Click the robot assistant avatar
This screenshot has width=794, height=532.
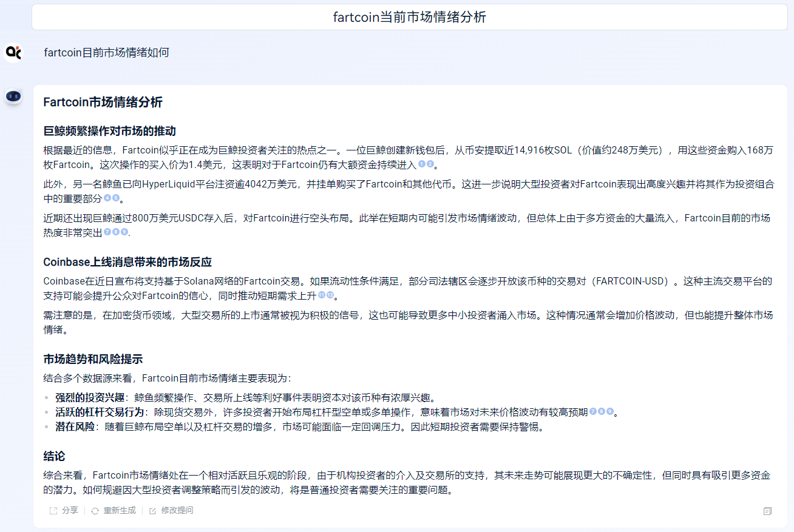tap(13, 96)
